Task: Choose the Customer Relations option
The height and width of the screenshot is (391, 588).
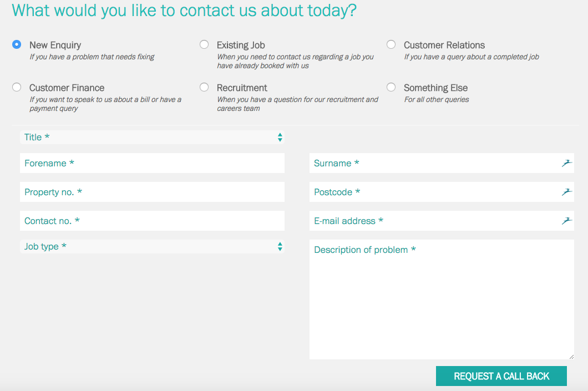Action: tap(391, 44)
